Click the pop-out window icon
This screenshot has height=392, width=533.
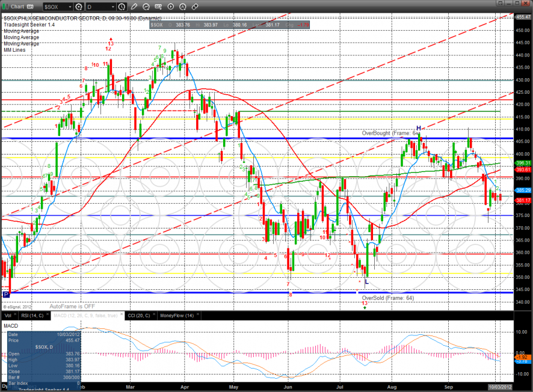500,3
